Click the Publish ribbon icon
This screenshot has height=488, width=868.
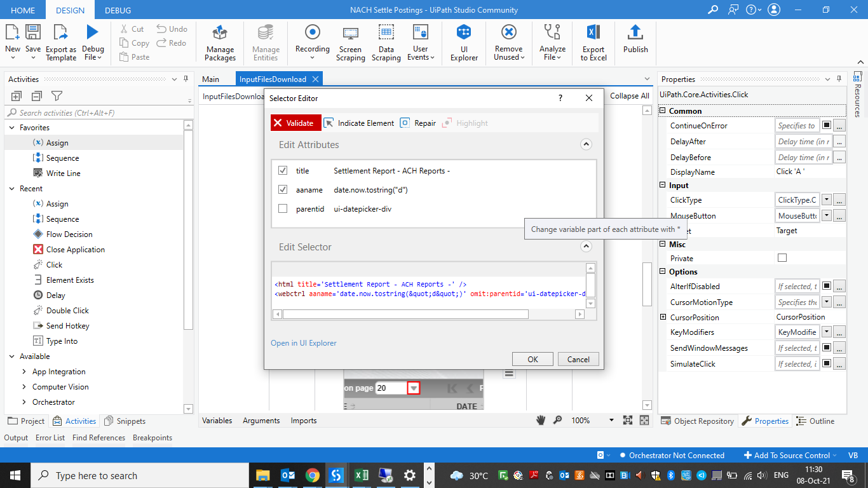(635, 39)
